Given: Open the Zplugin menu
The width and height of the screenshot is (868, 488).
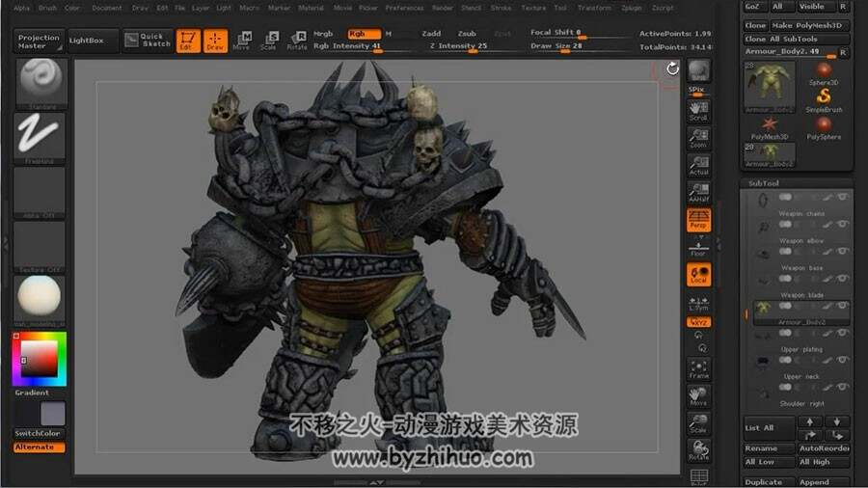Looking at the screenshot, I should click(631, 9).
